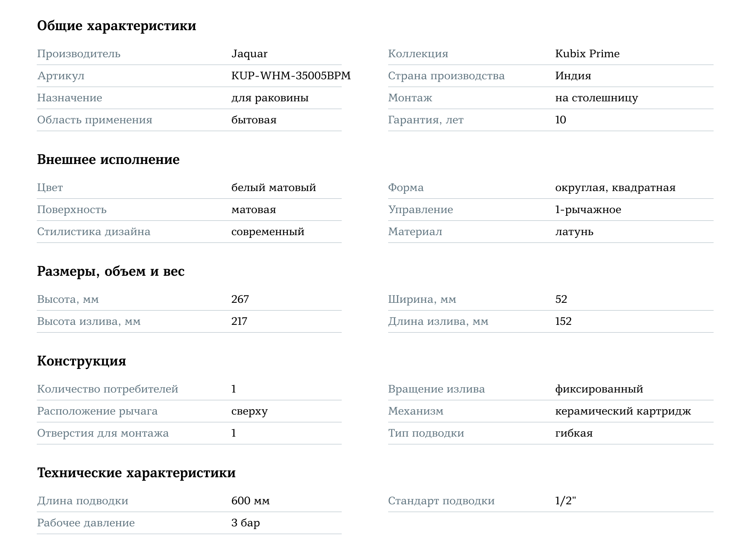
Task: Click the "Внешнее исполнение" section heading
Action: tap(108, 160)
